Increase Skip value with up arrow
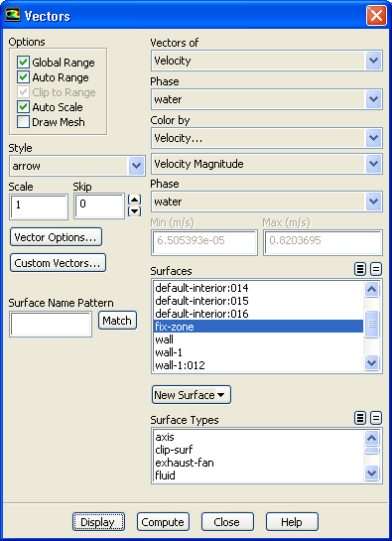 click(x=135, y=200)
